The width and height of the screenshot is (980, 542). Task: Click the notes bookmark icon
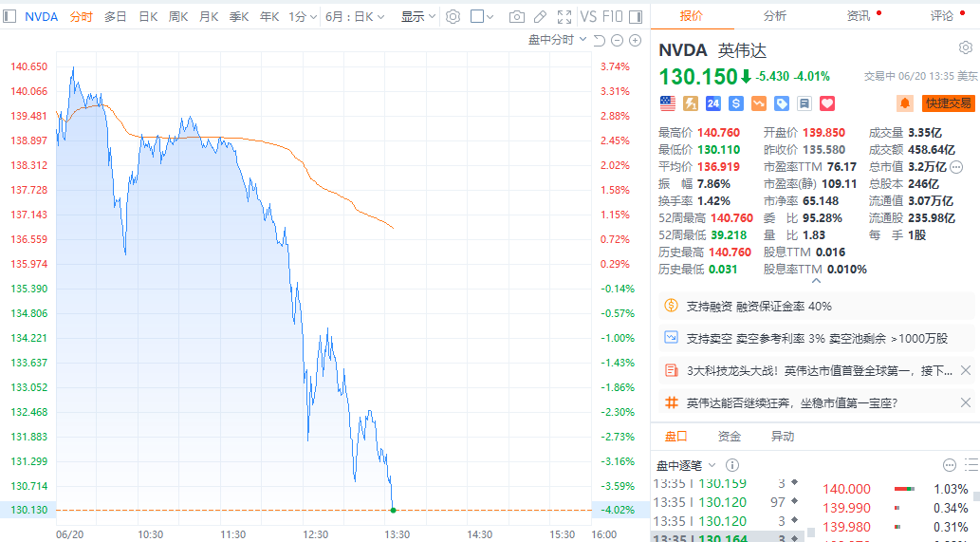(x=804, y=103)
